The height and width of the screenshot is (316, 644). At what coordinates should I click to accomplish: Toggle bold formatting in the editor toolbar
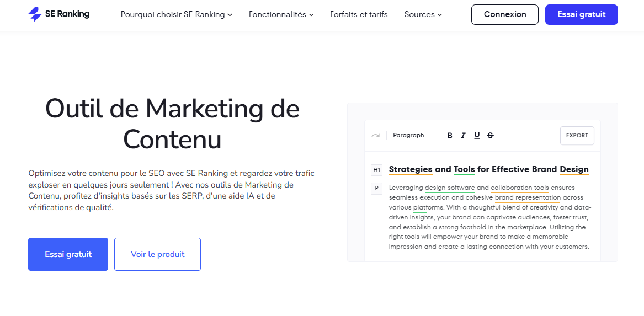(x=450, y=136)
